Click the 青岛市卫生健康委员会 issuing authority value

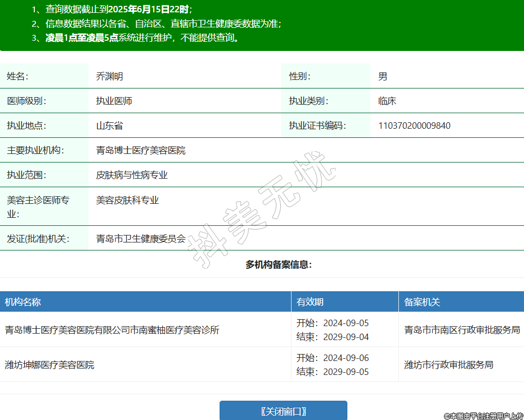(x=141, y=239)
